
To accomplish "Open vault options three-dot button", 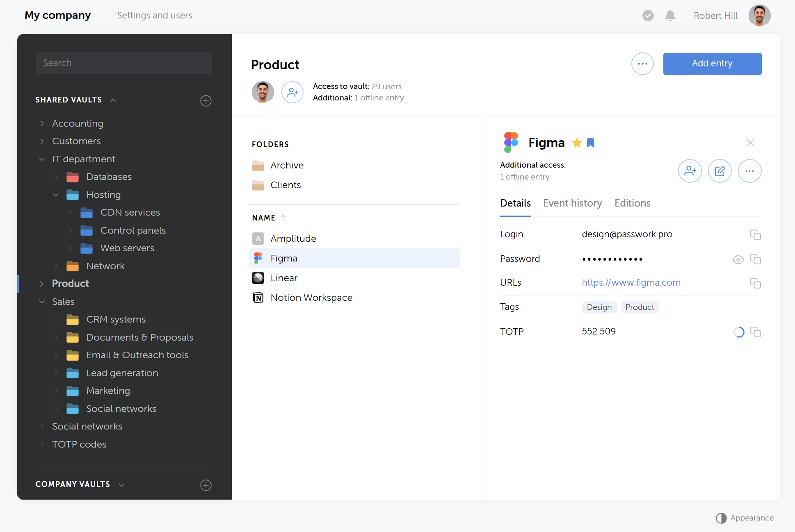I will coord(642,64).
